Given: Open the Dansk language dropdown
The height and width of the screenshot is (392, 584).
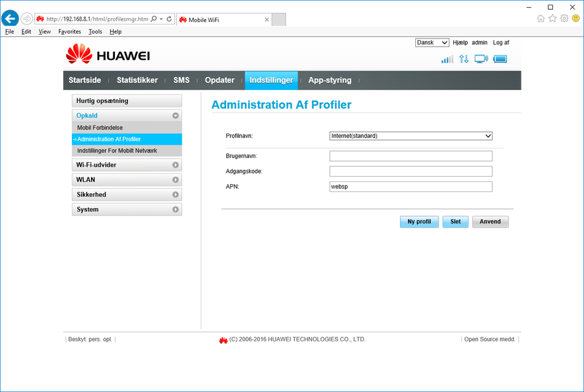Looking at the screenshot, I should [432, 43].
